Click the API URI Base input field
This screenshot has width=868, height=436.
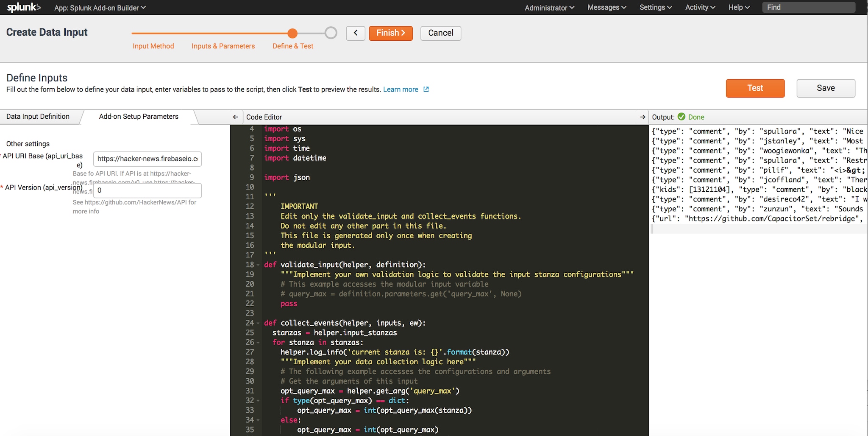click(147, 159)
